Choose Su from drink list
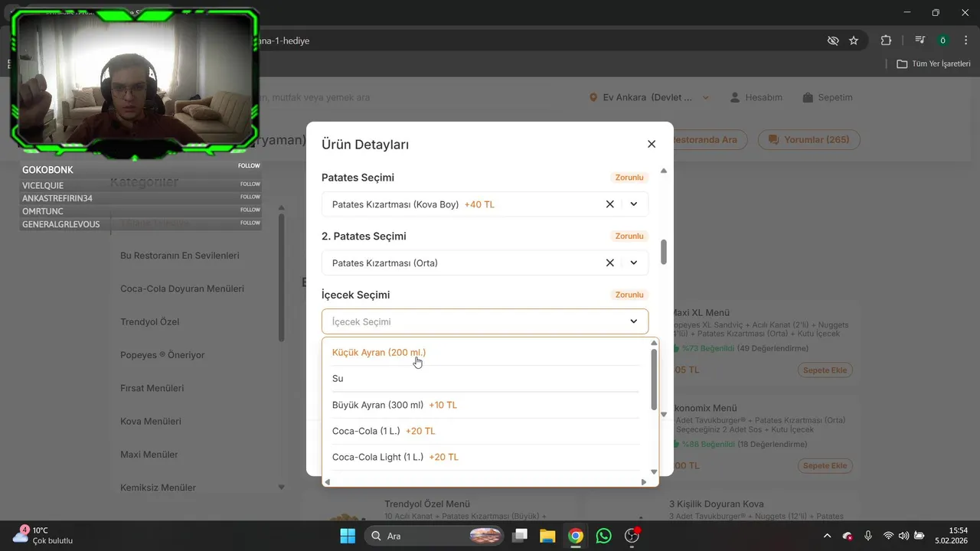The width and height of the screenshot is (980, 551). click(x=485, y=379)
